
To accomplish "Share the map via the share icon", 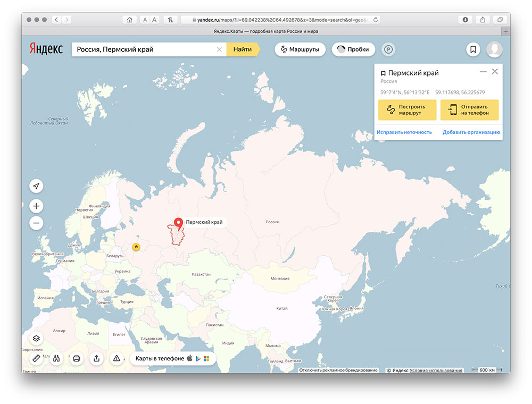I will [96, 358].
